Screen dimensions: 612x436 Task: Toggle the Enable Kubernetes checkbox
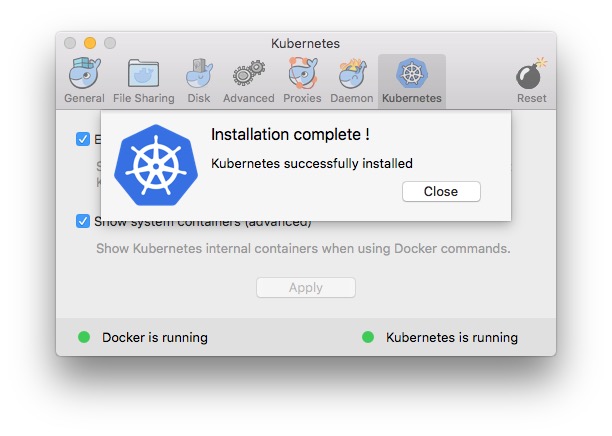click(83, 139)
